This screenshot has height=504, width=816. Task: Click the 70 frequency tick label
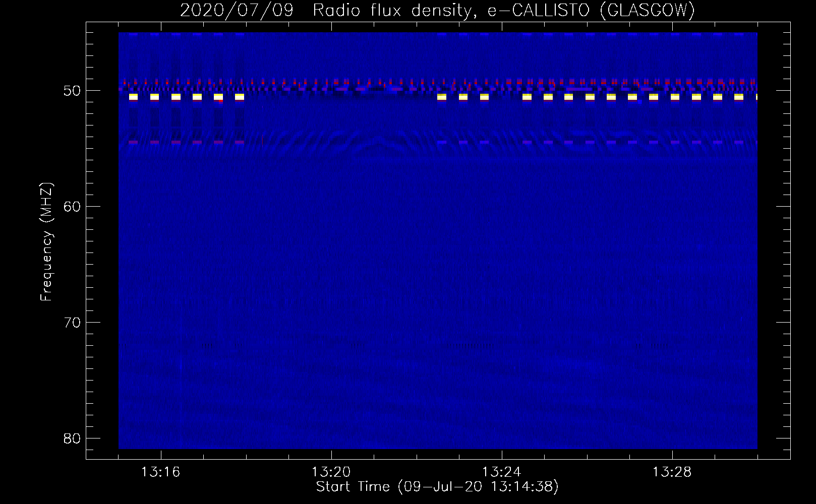coord(73,323)
